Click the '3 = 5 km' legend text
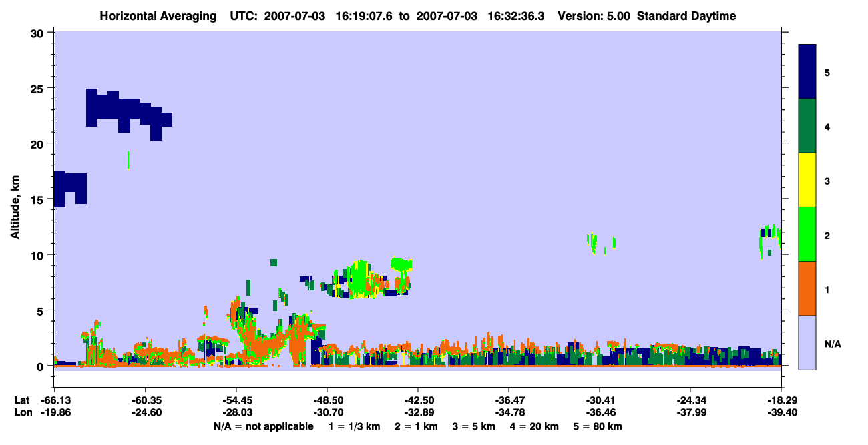Image resolution: width=868 pixels, height=445 pixels. [x=473, y=426]
